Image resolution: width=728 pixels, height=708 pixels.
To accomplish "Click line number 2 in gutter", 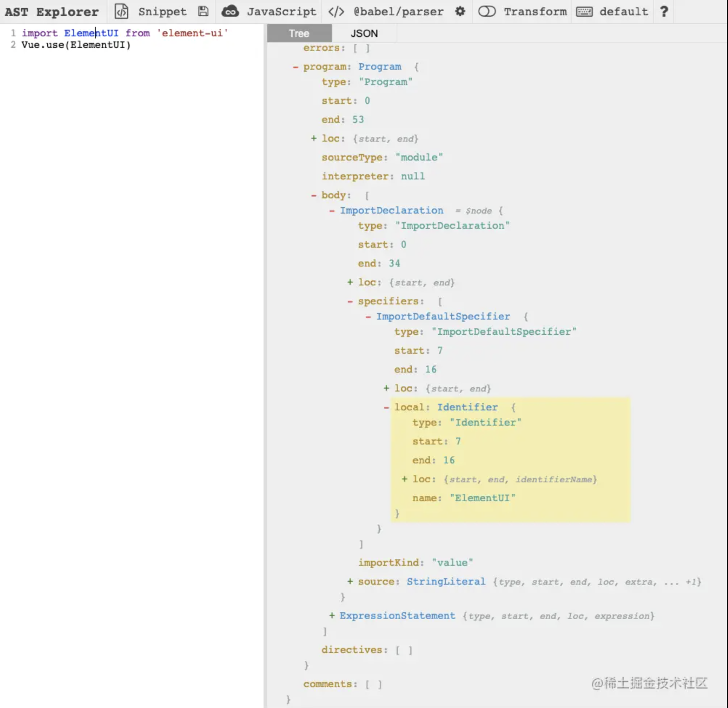I will pyautogui.click(x=13, y=45).
